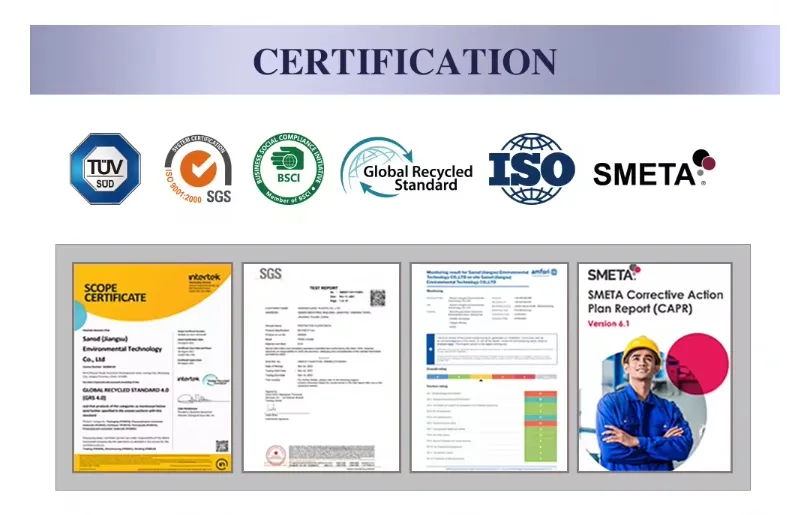This screenshot has width=801, height=515.
Task: Click the Global Recycled Standard logo
Action: coord(407,168)
